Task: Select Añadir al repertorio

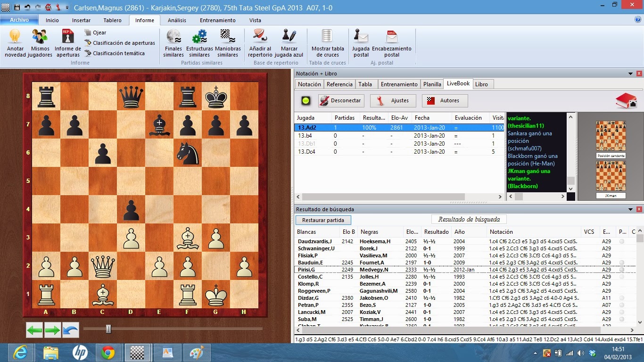Action: point(261,42)
